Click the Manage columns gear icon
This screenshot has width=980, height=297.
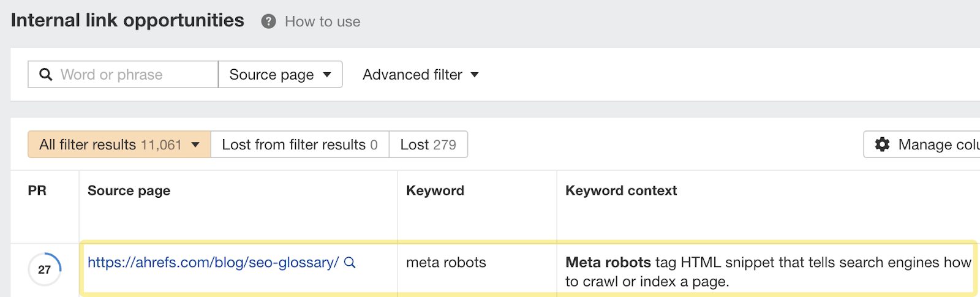tap(882, 145)
